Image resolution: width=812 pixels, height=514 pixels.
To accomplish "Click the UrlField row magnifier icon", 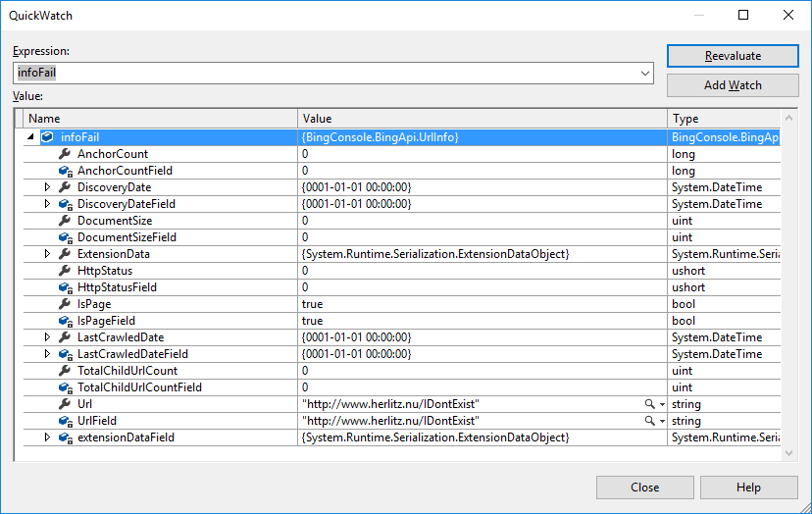I will pos(648,421).
